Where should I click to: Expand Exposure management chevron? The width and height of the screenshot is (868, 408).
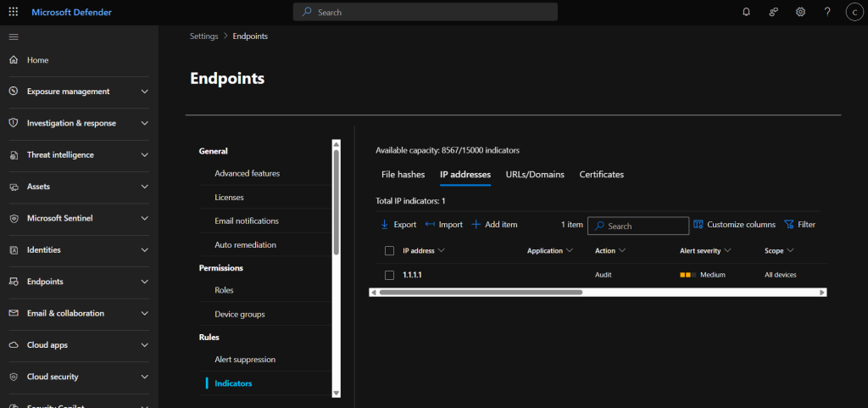point(144,92)
